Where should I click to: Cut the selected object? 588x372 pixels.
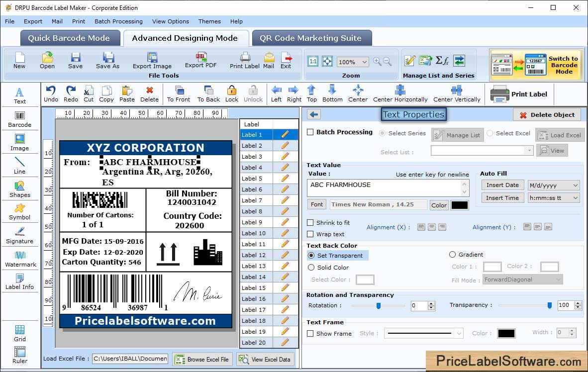point(89,94)
